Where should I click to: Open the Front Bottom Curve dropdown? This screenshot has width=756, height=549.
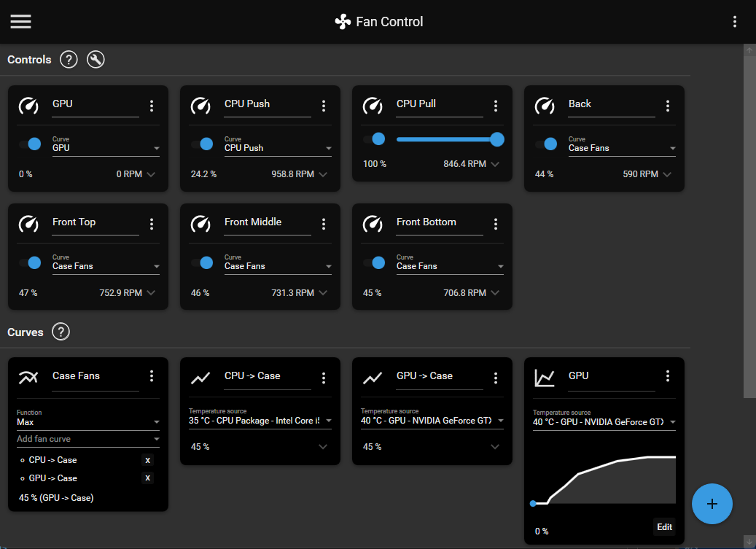tap(450, 264)
